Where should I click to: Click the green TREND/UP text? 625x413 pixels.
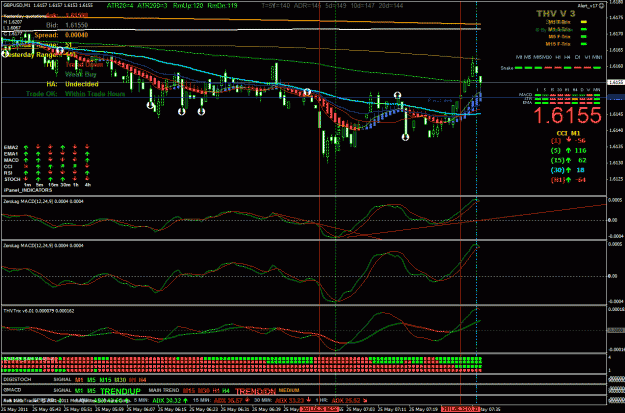coord(120,391)
